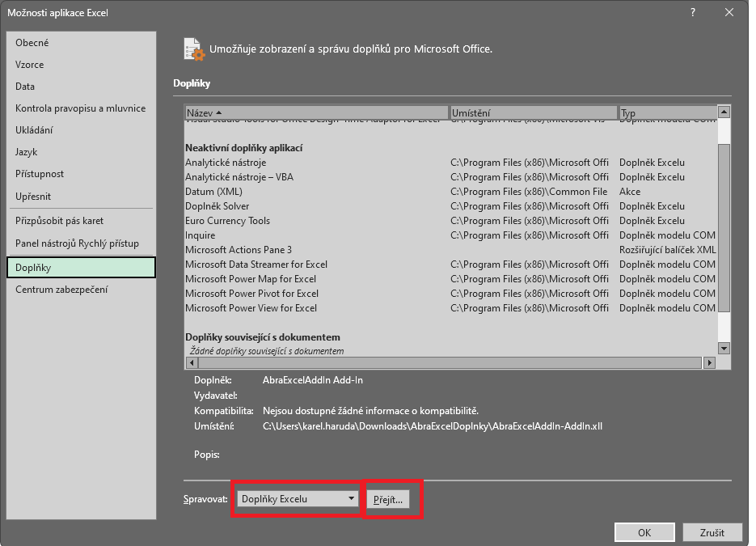The image size is (756, 546).
Task: Select Microsoft Power View for Excel
Action: tap(450, 307)
